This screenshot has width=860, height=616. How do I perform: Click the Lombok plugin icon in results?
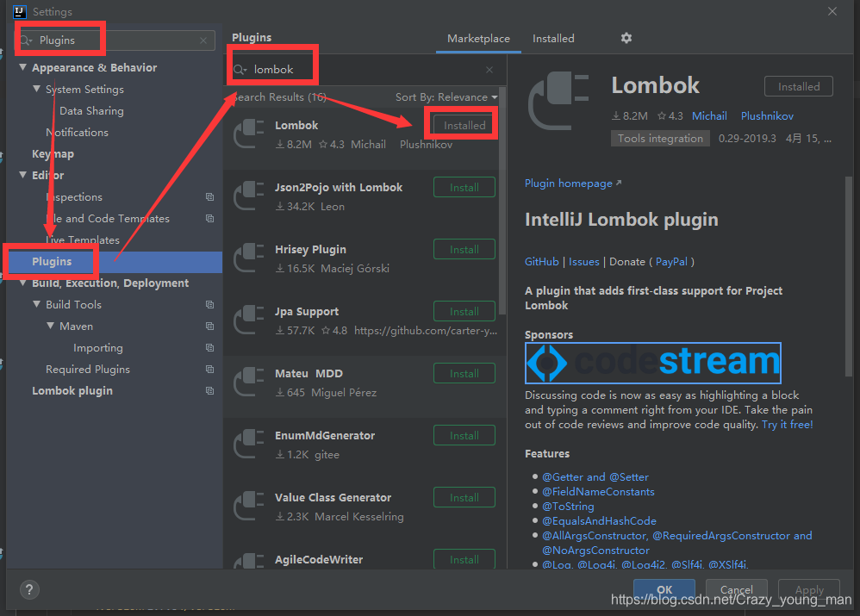249,134
